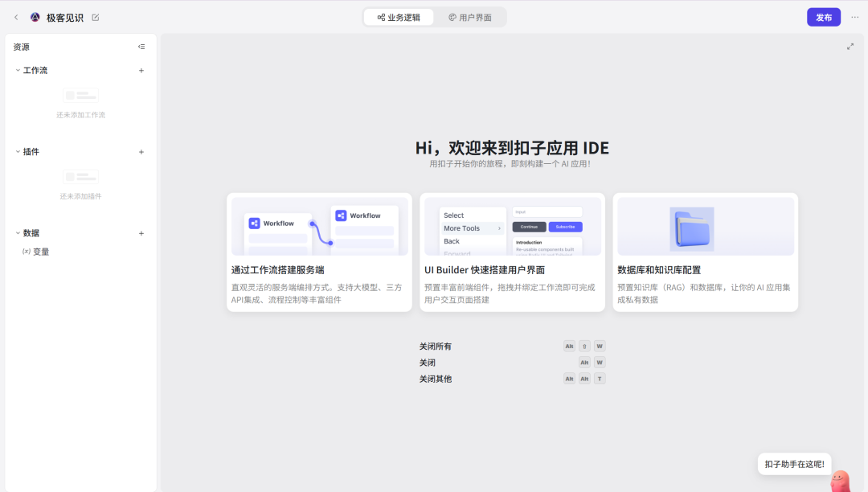Go back using the top-left arrow
This screenshot has height=492, width=868.
pyautogui.click(x=16, y=17)
